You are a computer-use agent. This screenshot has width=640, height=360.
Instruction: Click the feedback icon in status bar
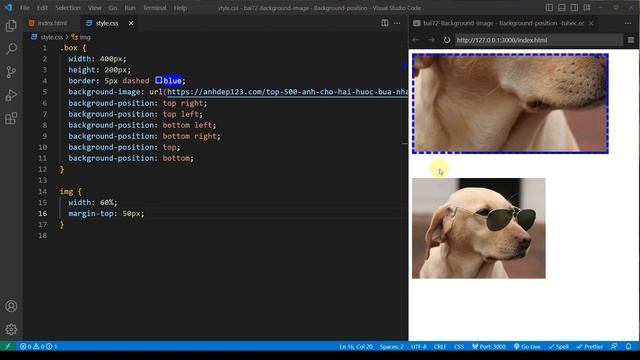tap(614, 347)
